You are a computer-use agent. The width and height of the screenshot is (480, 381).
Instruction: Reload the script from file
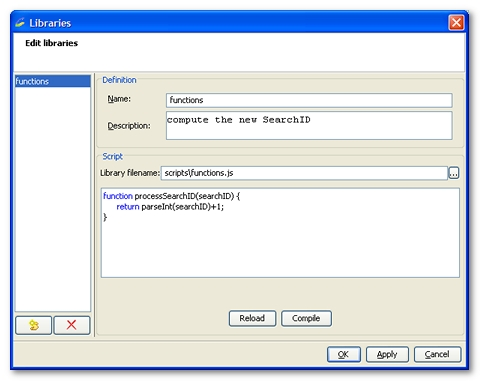tap(252, 318)
